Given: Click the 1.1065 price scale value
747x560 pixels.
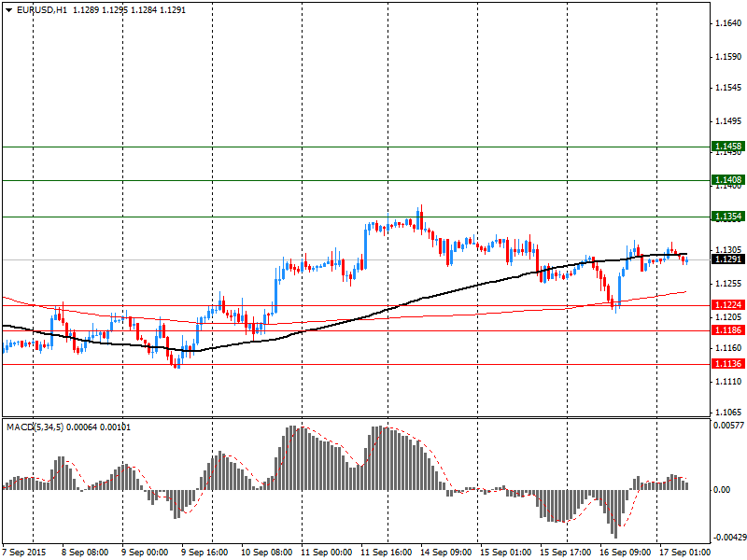Looking at the screenshot, I should pos(729,413).
